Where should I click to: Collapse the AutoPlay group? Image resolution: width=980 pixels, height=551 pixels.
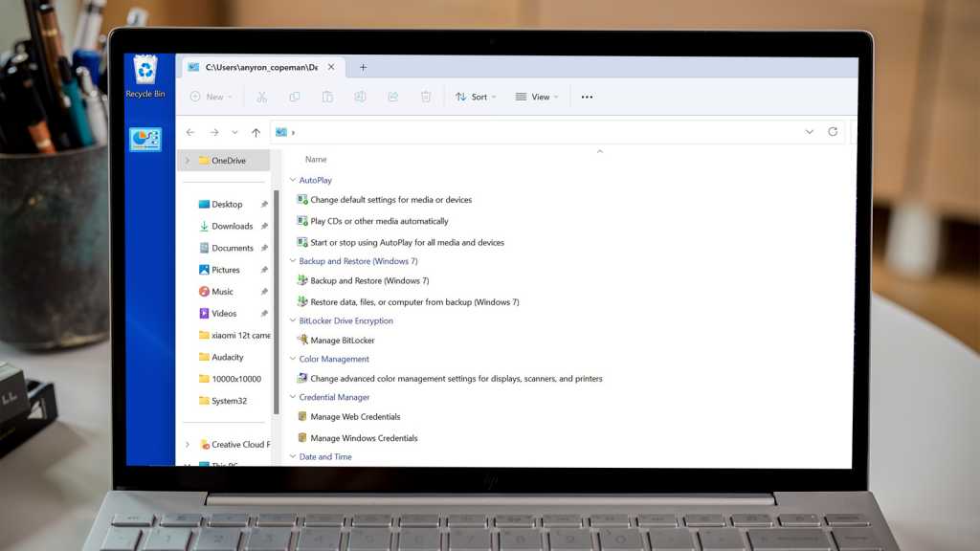[293, 180]
